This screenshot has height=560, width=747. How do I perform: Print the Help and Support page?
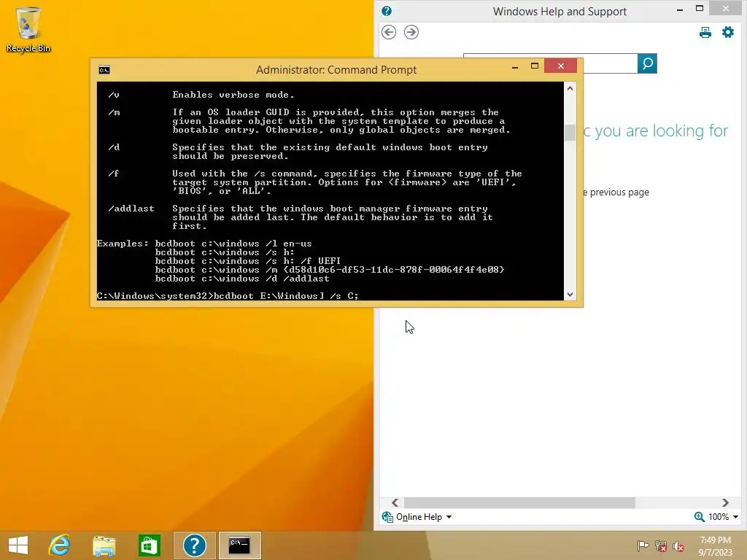705,32
